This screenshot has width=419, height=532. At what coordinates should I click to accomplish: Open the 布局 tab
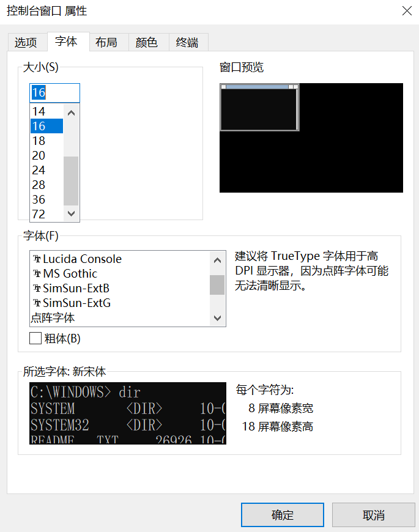pos(108,42)
